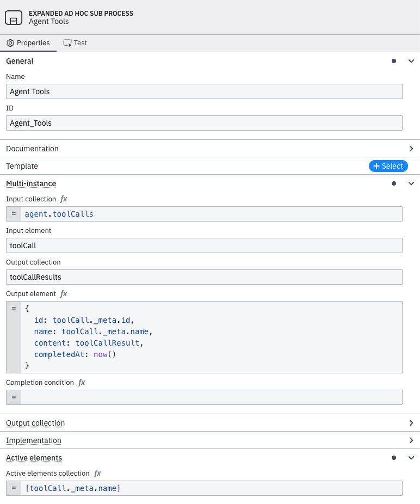Click the Multi-instance edited-dot indicator
The image size is (420, 504).
(394, 183)
